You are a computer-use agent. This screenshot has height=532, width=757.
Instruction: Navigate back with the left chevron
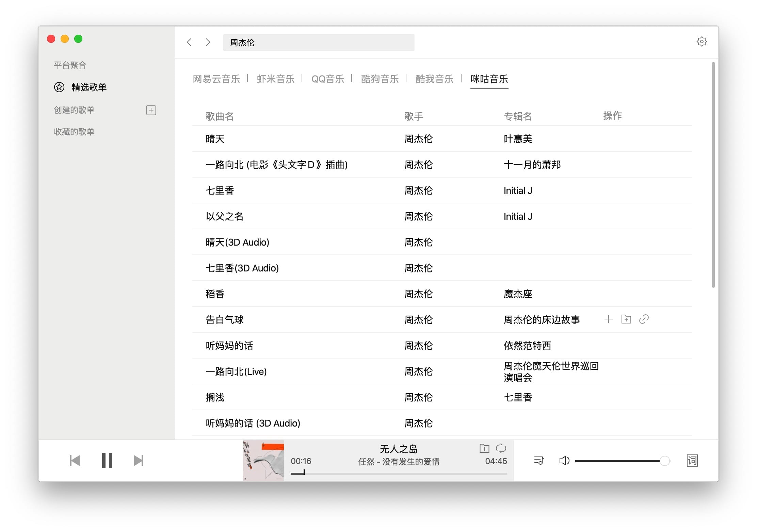point(189,42)
